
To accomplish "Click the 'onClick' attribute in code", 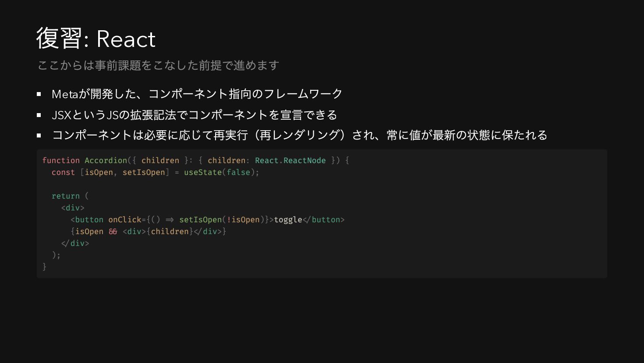I will pyautogui.click(x=125, y=220).
